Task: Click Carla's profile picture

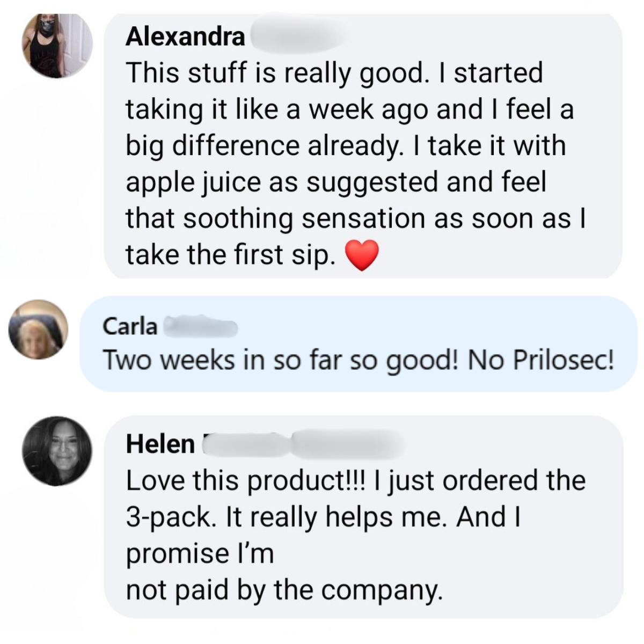Action: 38,330
